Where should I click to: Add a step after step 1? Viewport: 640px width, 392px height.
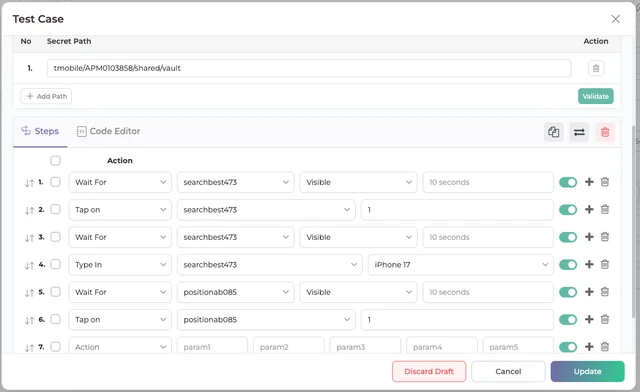[x=589, y=182]
